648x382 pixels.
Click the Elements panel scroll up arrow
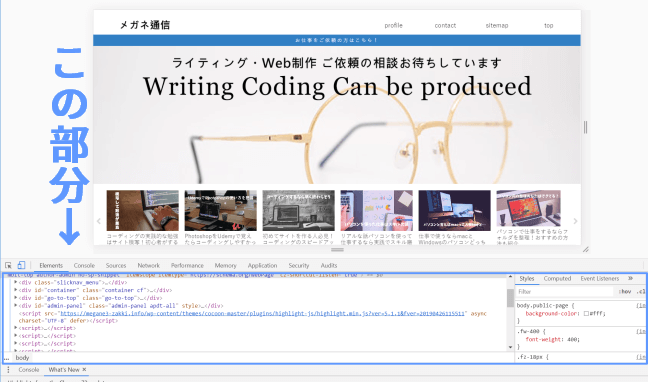[510, 277]
